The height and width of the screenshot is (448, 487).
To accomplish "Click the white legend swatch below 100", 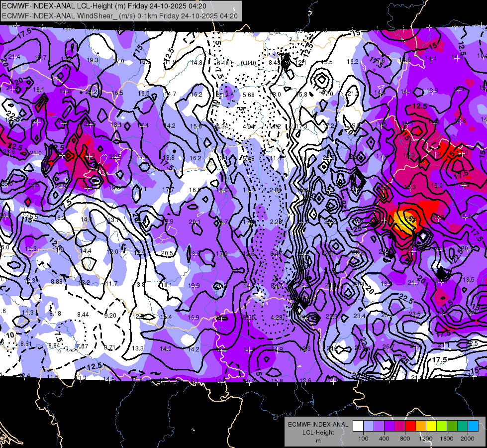I will tap(358, 426).
